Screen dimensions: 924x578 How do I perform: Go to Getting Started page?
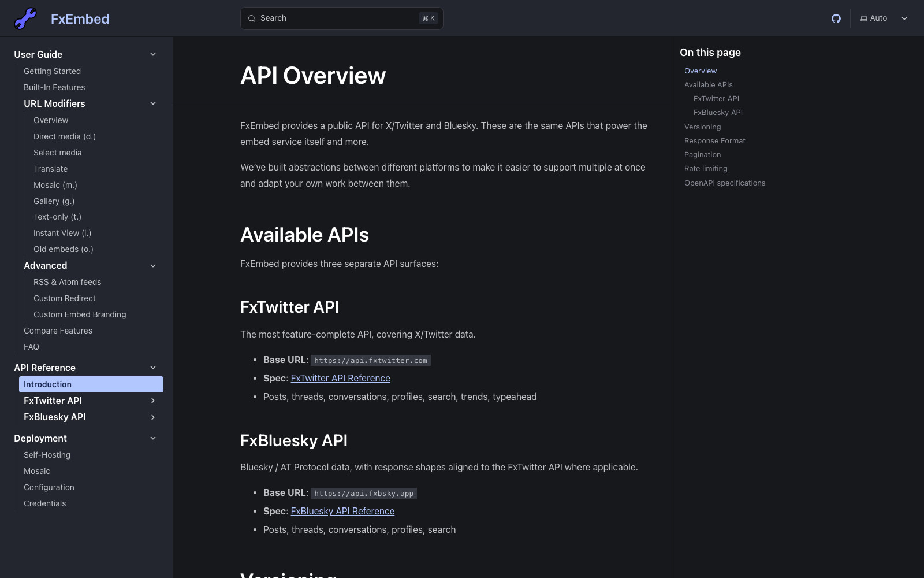click(x=52, y=71)
